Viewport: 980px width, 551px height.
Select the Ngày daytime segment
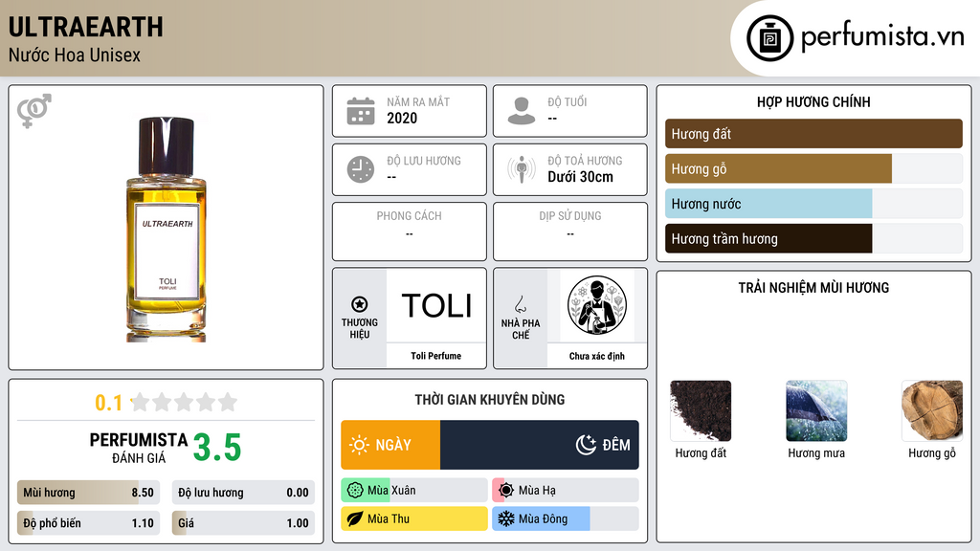pos(390,445)
